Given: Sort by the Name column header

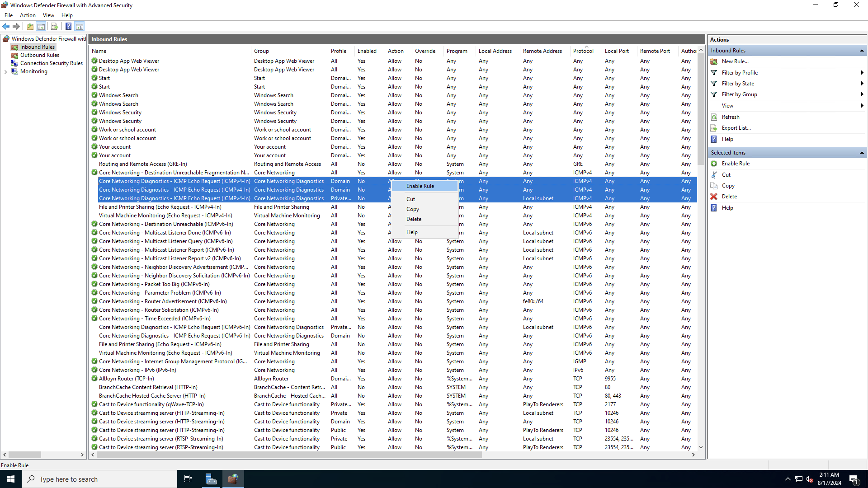Looking at the screenshot, I should [170, 51].
